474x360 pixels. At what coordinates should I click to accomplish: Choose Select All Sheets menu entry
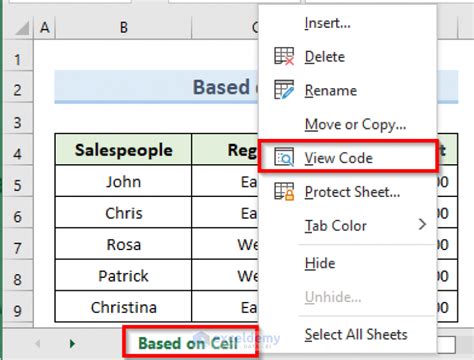[347, 334]
